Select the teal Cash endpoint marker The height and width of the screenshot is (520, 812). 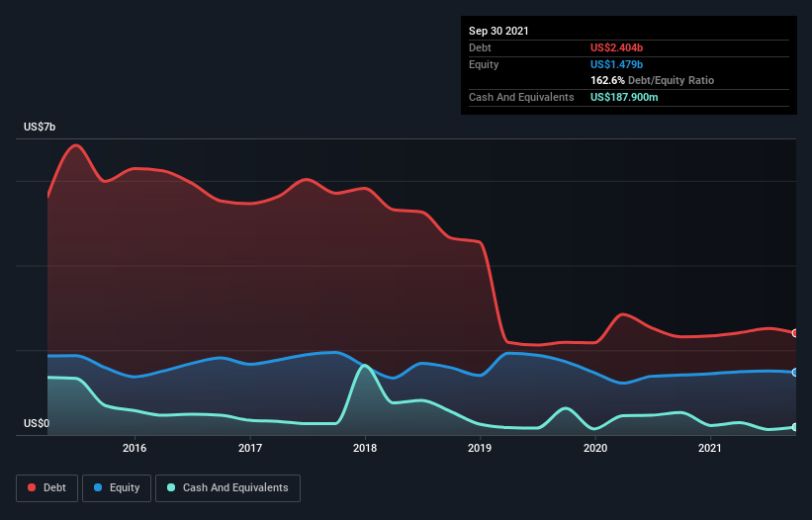coord(795,427)
